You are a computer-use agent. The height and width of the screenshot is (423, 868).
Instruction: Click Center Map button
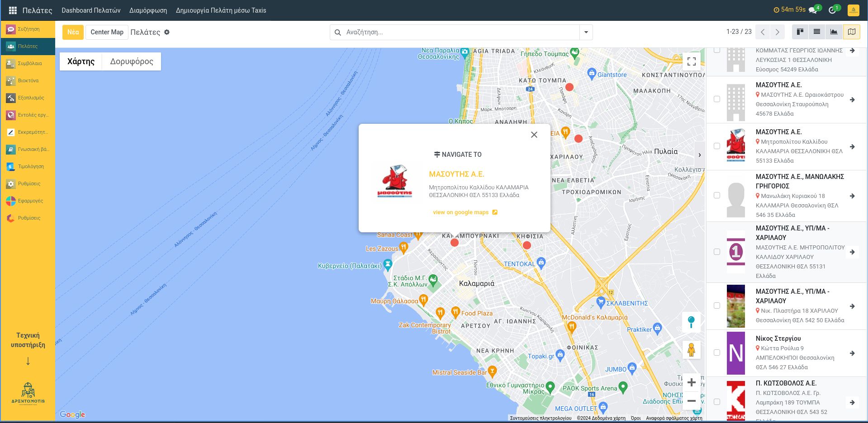(x=107, y=32)
